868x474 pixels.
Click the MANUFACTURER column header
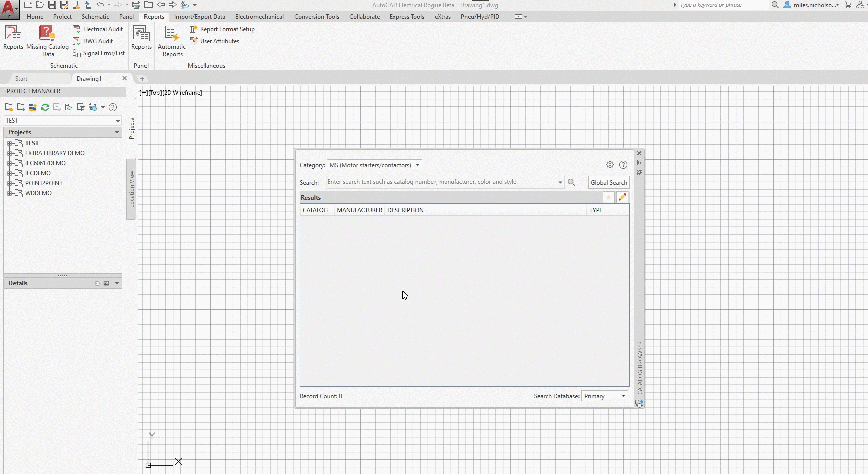coord(360,210)
